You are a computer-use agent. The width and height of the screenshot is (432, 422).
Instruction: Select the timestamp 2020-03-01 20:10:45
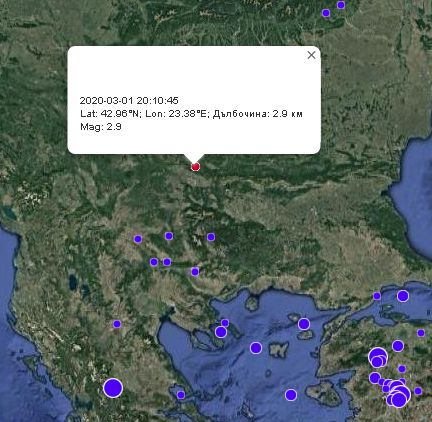[x=129, y=100]
